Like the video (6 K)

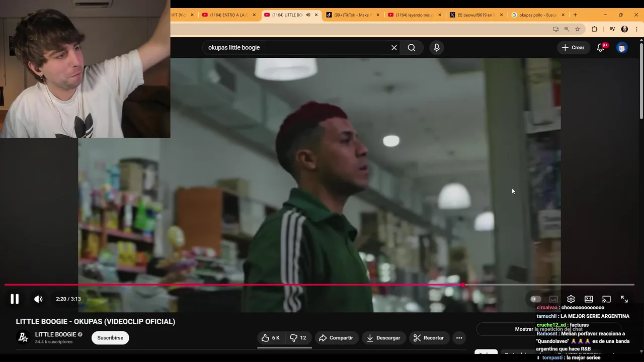point(270,338)
